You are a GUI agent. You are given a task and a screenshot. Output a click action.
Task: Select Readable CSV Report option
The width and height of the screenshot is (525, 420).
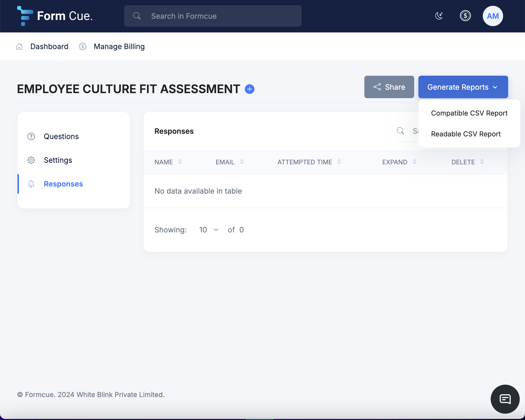[x=466, y=134]
